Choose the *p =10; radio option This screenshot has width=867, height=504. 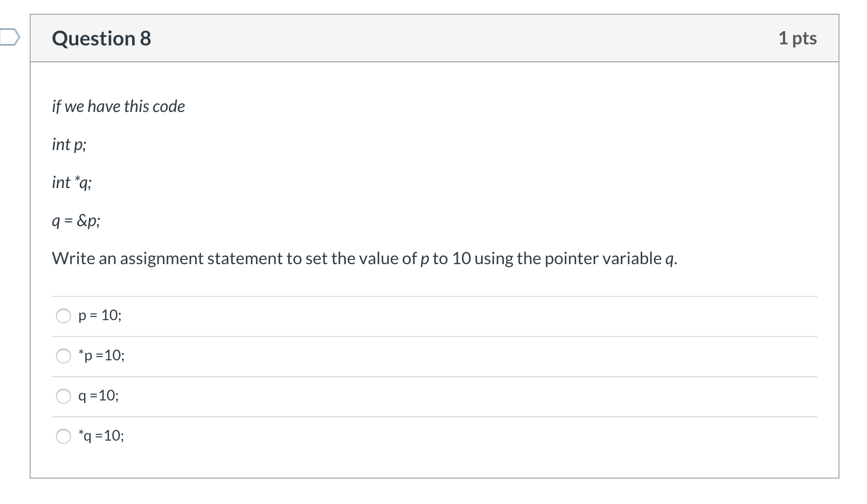tap(63, 356)
